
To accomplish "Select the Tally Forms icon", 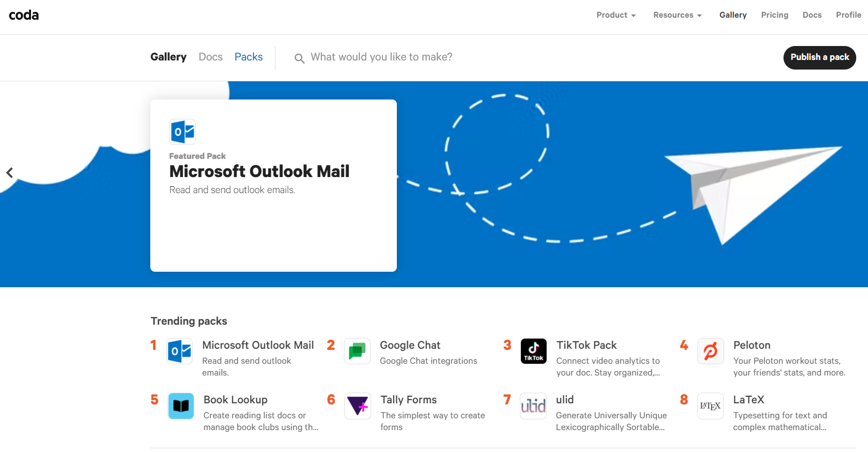I will (x=357, y=406).
